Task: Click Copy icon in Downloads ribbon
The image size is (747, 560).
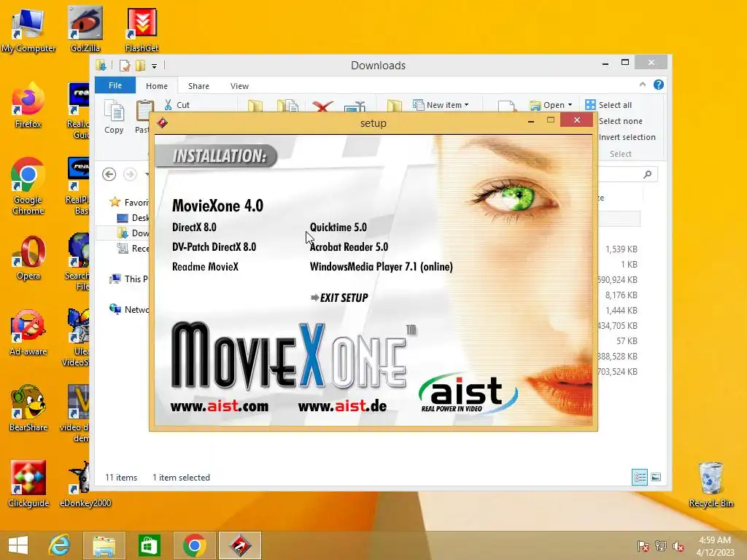Action: (x=114, y=117)
